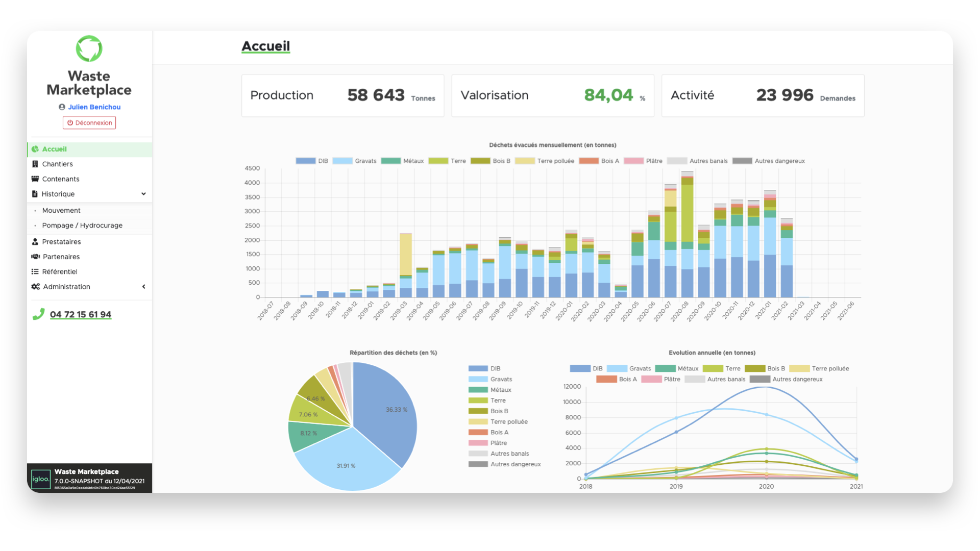Expand the Administration submenu arrow
Image resolution: width=980 pixels, height=551 pixels.
(143, 287)
